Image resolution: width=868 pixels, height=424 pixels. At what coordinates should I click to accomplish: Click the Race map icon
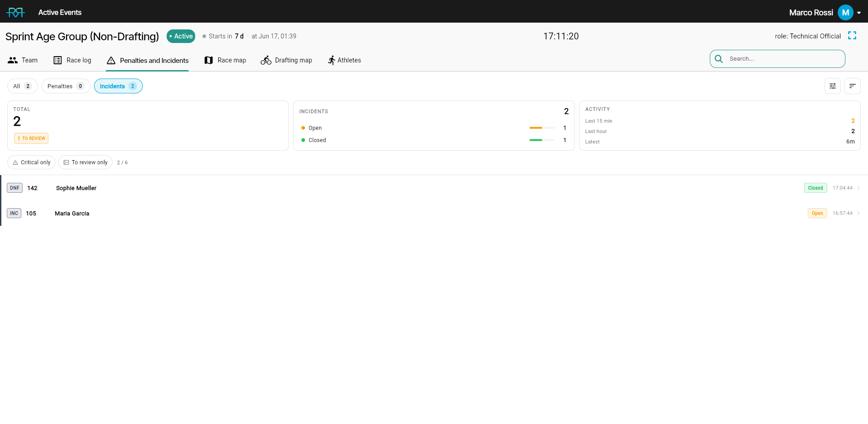click(208, 60)
